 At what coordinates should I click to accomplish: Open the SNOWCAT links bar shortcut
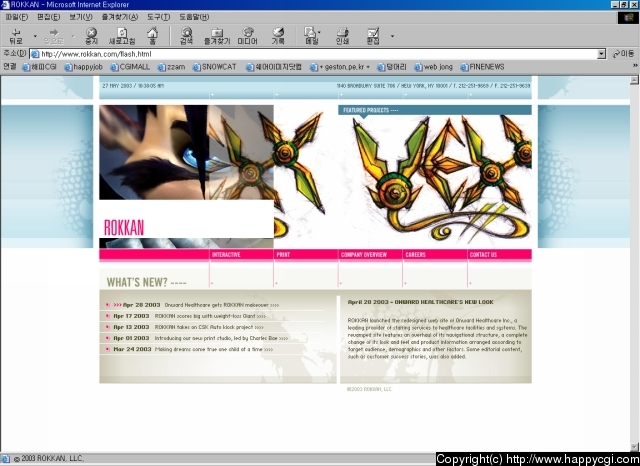tap(214, 67)
